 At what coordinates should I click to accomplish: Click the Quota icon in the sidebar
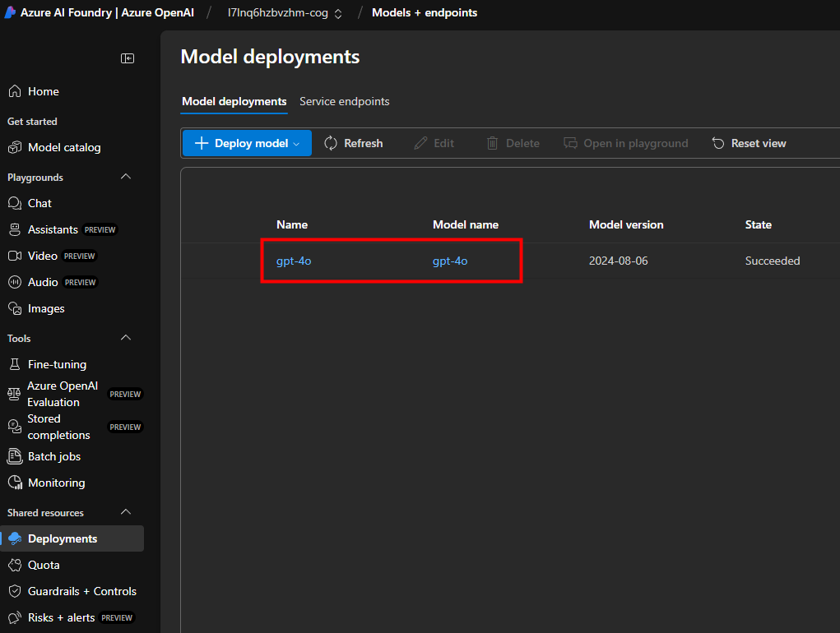pos(15,565)
